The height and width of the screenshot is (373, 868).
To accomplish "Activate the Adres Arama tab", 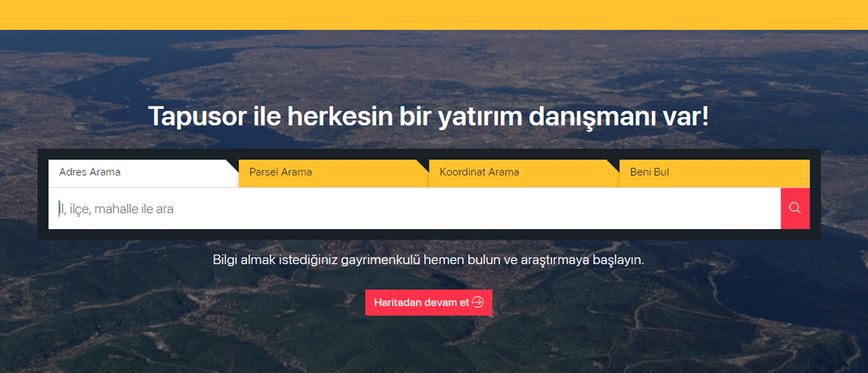I will pyautogui.click(x=143, y=172).
